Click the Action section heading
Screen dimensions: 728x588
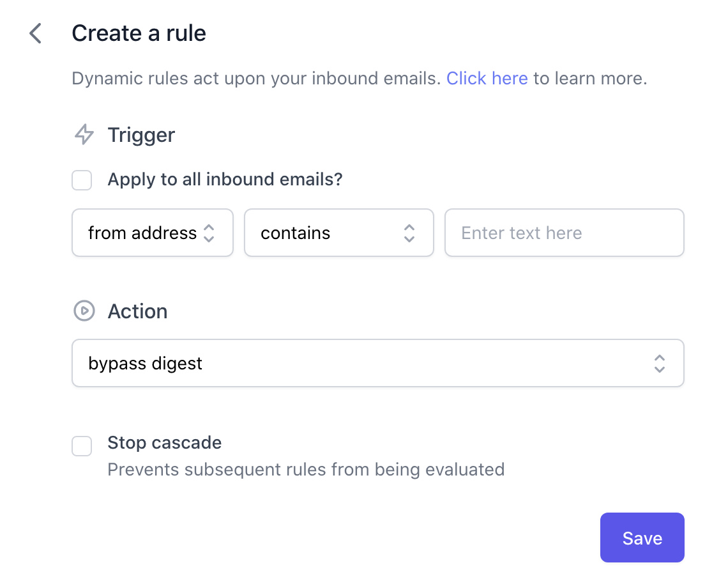137,311
